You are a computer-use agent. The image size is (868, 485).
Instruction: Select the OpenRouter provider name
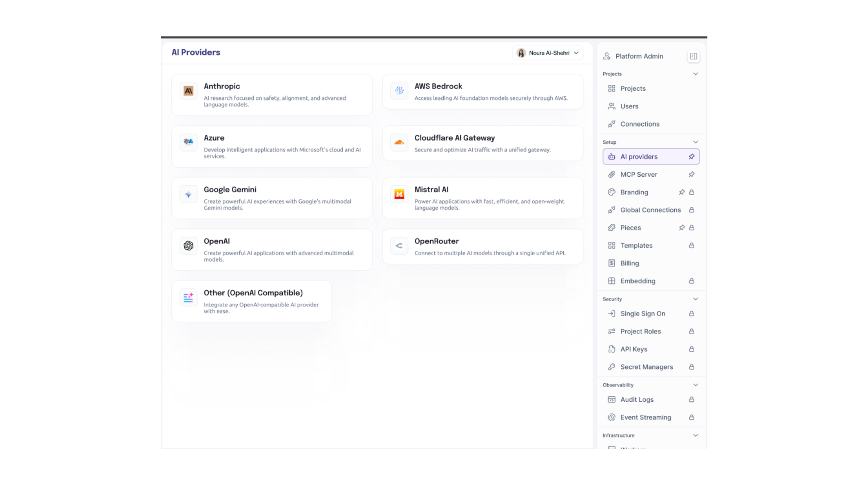(436, 242)
